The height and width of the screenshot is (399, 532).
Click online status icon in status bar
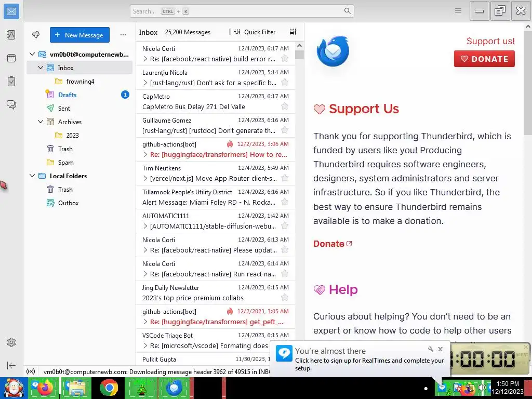(31, 371)
